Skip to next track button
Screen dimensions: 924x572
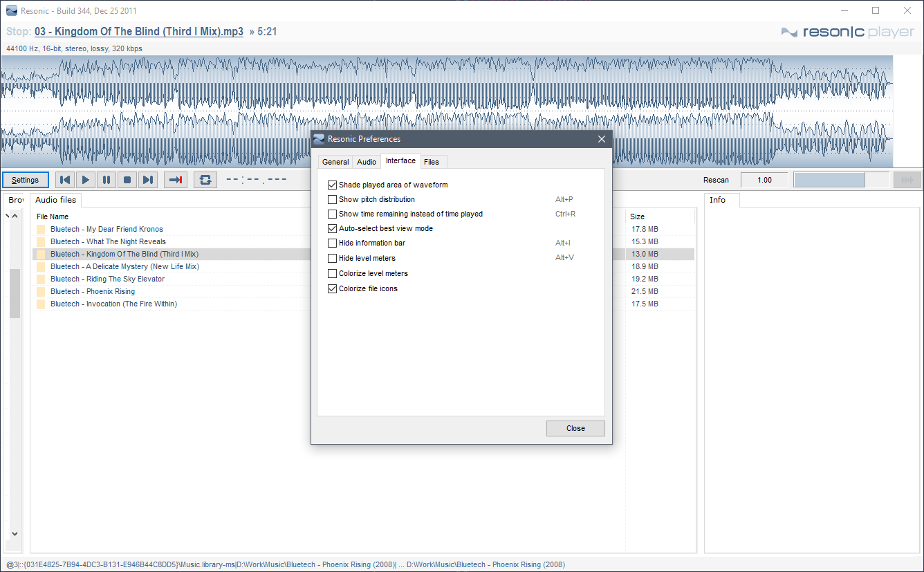(x=148, y=180)
